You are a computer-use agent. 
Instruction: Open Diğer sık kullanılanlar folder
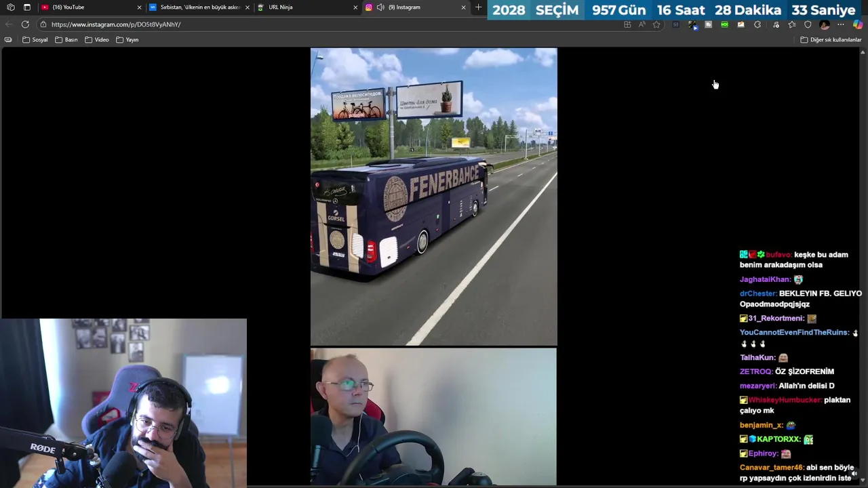point(831,39)
